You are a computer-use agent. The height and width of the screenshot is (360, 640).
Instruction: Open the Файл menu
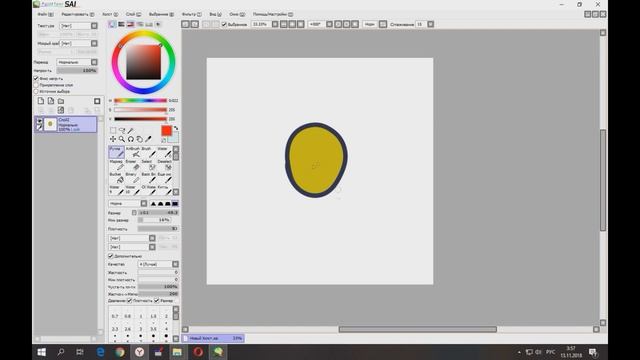pyautogui.click(x=45, y=14)
